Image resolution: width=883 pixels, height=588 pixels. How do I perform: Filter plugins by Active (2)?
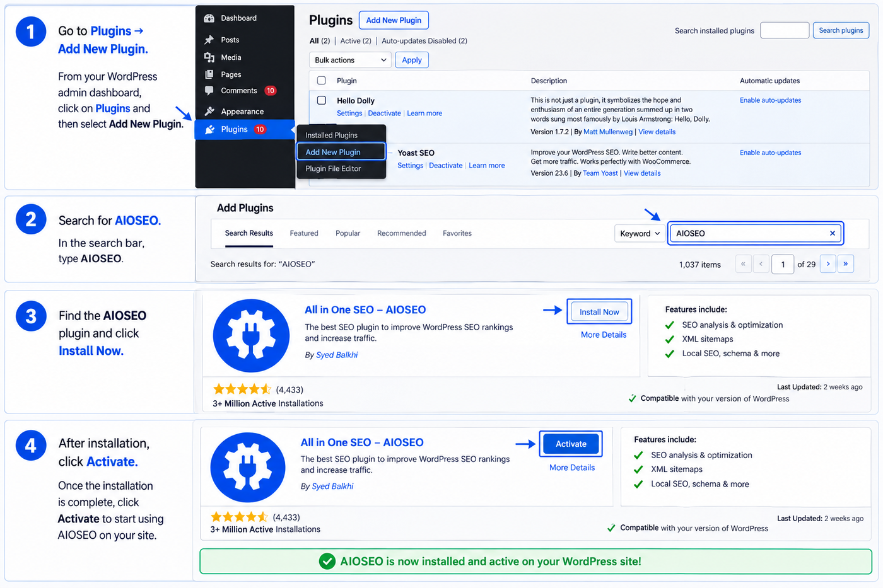(356, 41)
